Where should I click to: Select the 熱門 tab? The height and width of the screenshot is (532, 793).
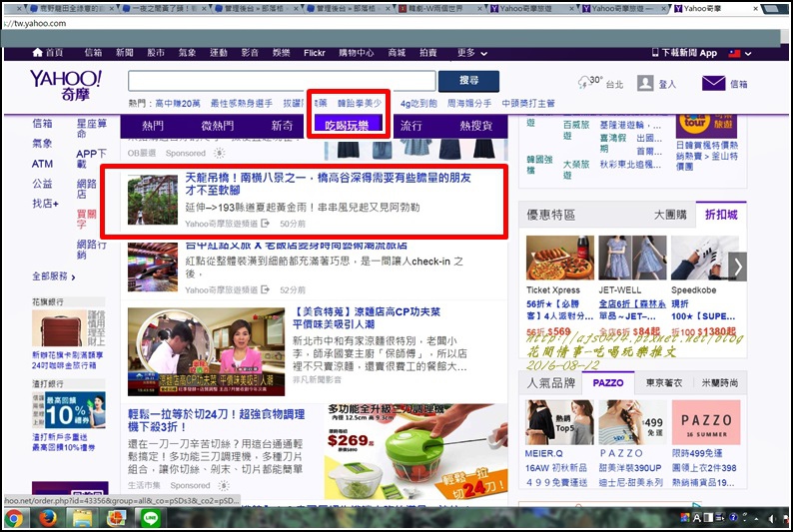click(152, 126)
